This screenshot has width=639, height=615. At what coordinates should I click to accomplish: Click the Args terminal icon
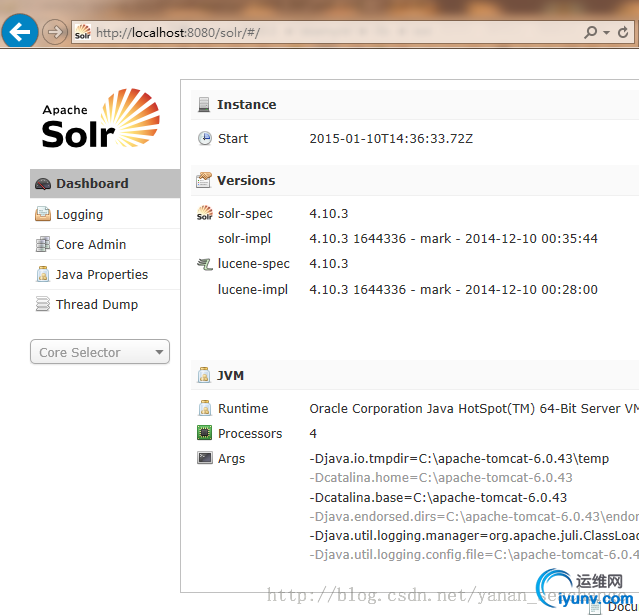205,458
